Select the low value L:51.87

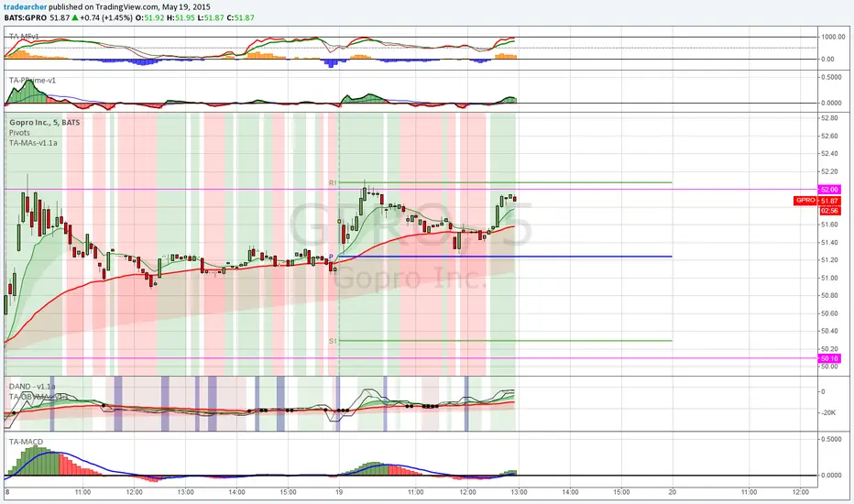click(210, 17)
